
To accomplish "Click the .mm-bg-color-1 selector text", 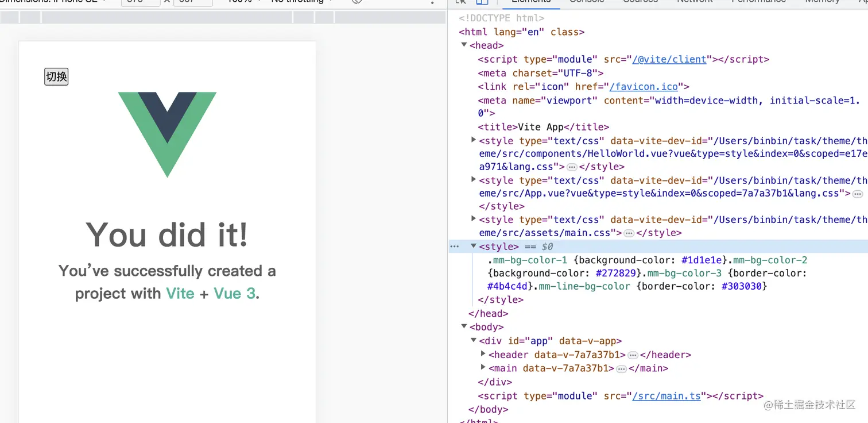I will (527, 260).
